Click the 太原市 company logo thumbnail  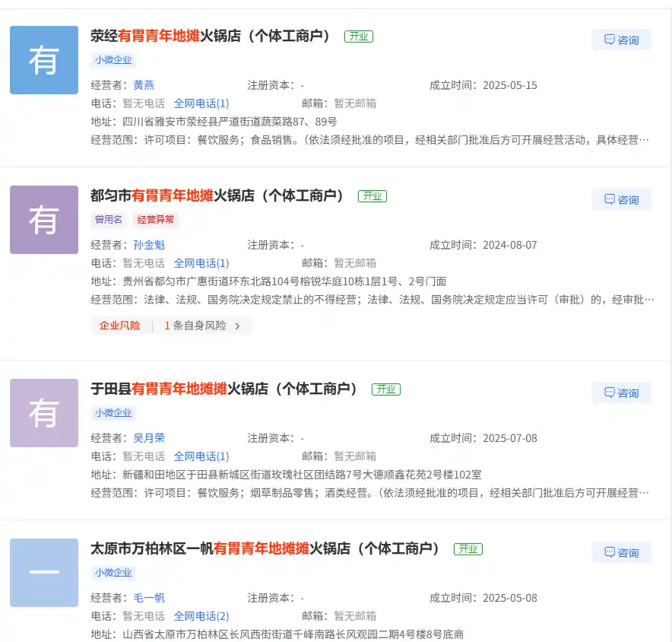[44, 573]
